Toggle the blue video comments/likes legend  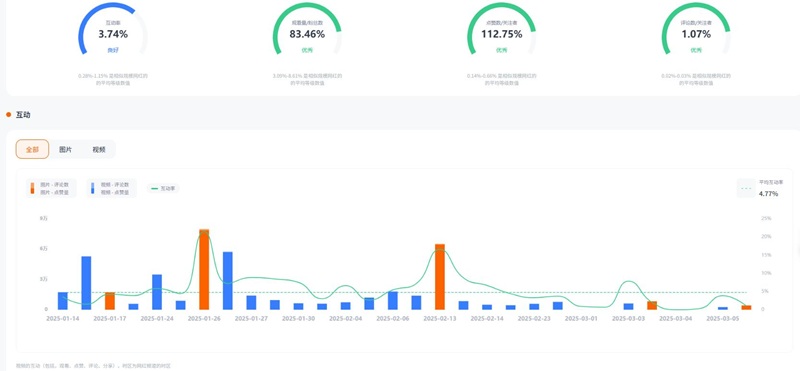point(111,188)
